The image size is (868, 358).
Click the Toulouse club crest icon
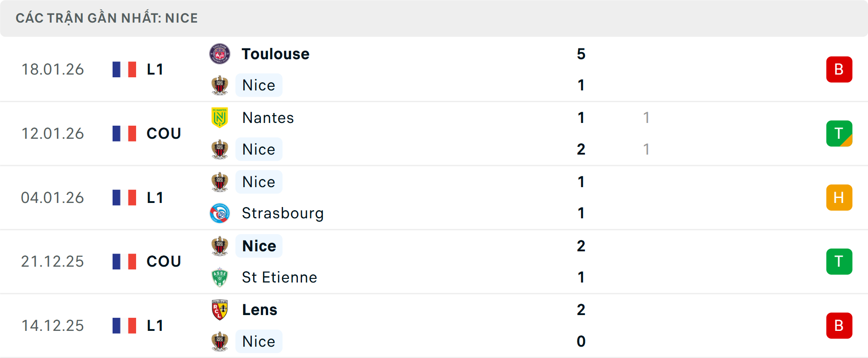(220, 54)
